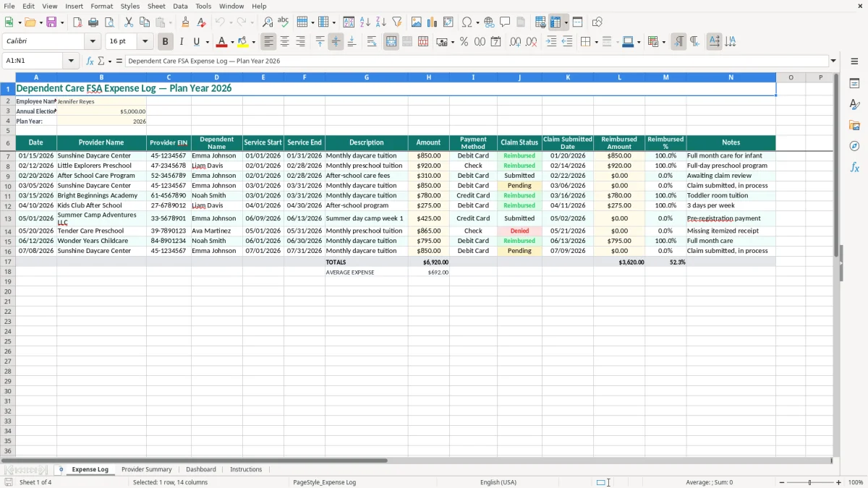Toggle wrap text
This screenshot has height=488, width=868.
(x=371, y=42)
